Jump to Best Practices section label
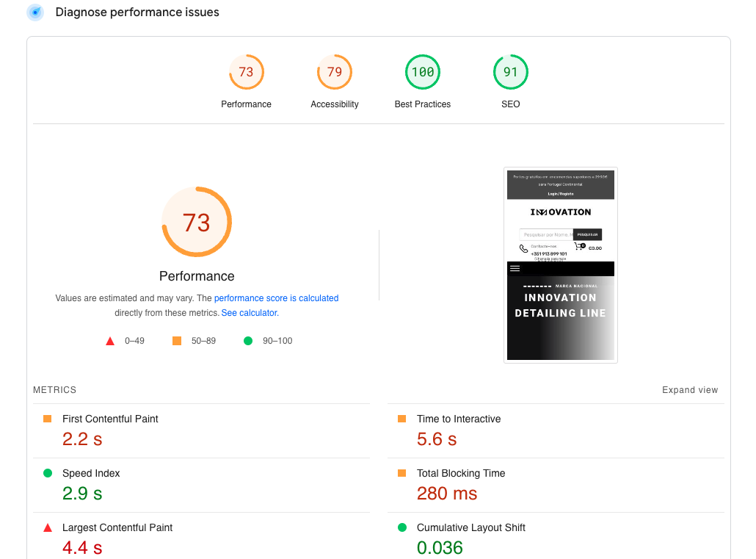Screen dimensions: 756x559 pyautogui.click(x=422, y=104)
